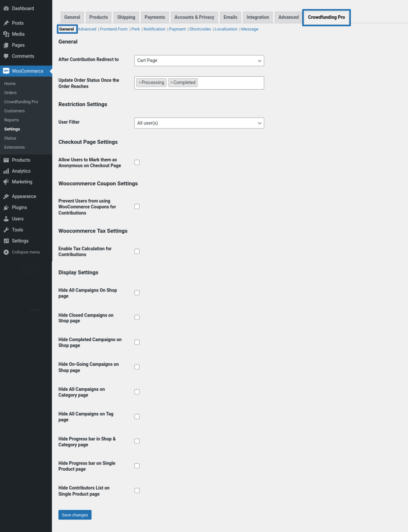
Task: Click the Save changes button
Action: [75, 515]
